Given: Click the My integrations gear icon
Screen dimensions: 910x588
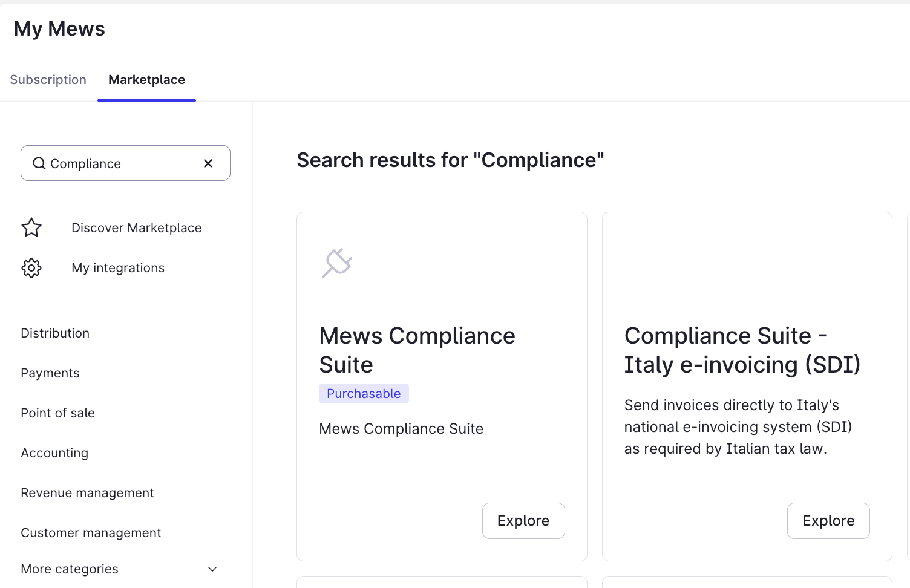Looking at the screenshot, I should coord(31,267).
